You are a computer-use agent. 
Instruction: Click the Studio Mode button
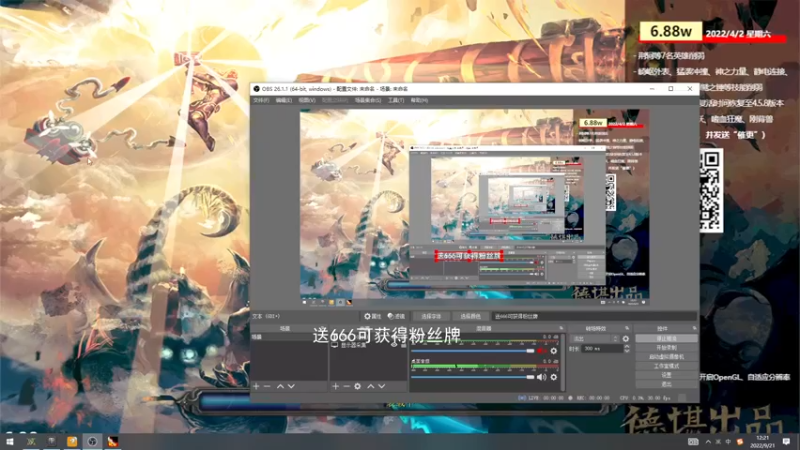tap(666, 366)
